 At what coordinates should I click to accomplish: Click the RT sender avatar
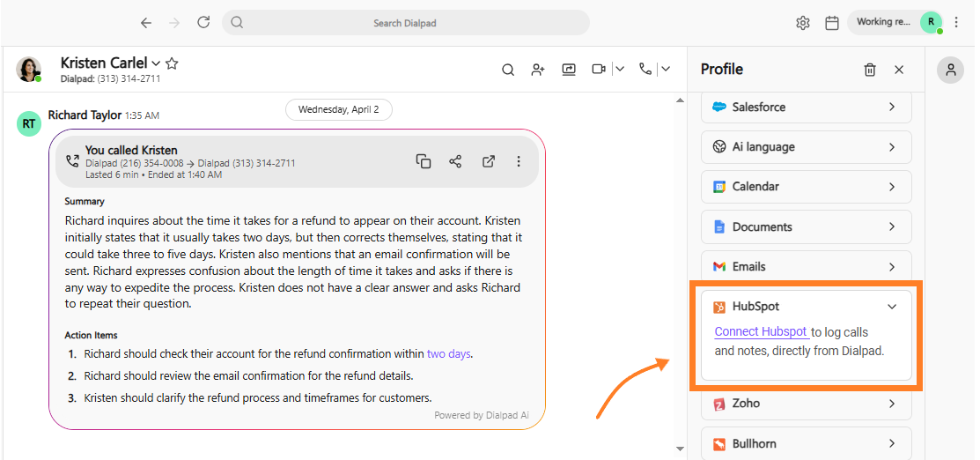[29, 124]
